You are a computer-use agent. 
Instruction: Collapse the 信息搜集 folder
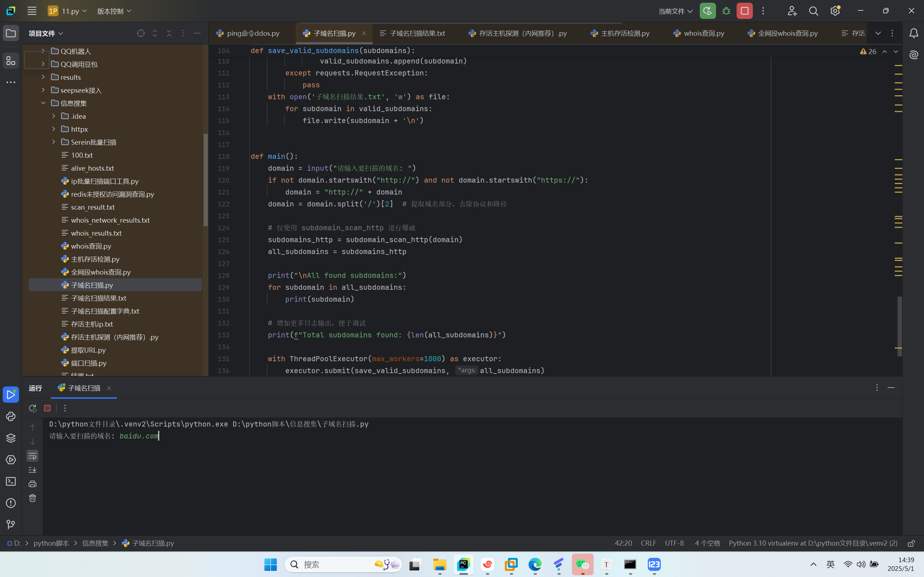click(43, 103)
